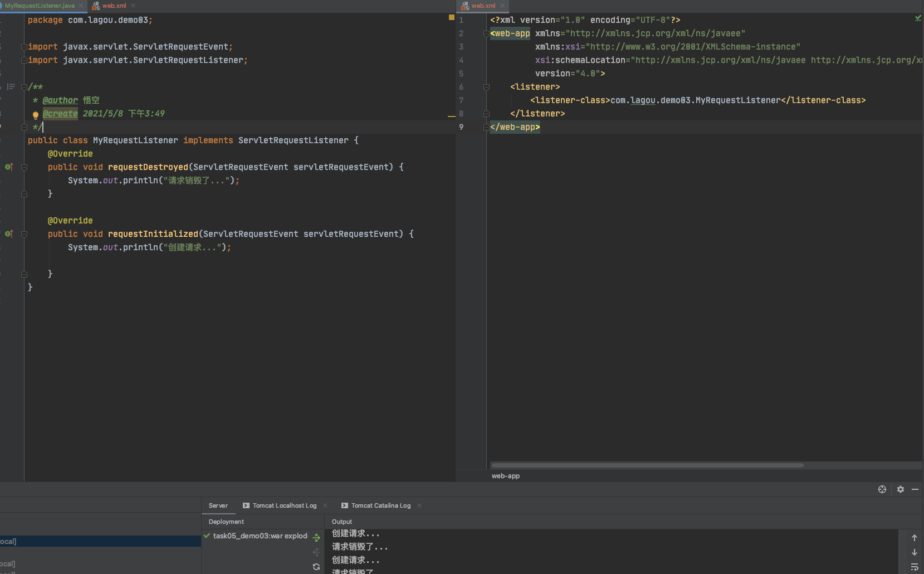Click fold end marker at the </web-app> line
The image size is (924, 574).
coord(486,127)
